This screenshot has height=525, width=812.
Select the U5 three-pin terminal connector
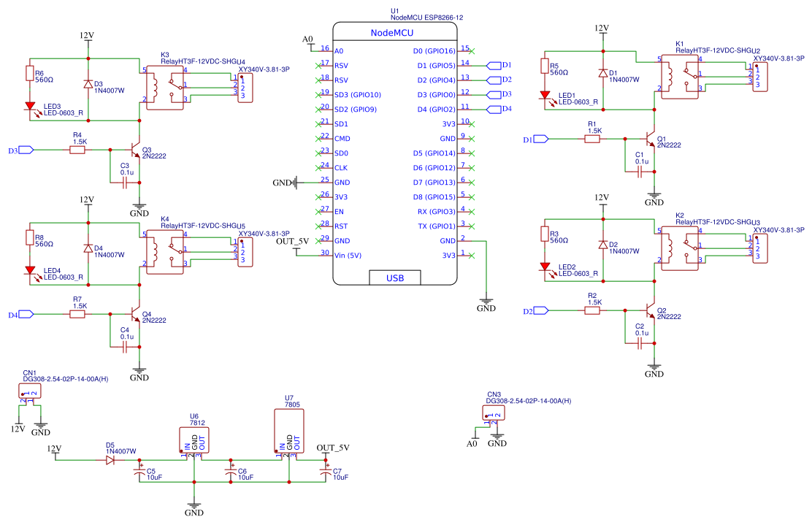[x=245, y=252]
